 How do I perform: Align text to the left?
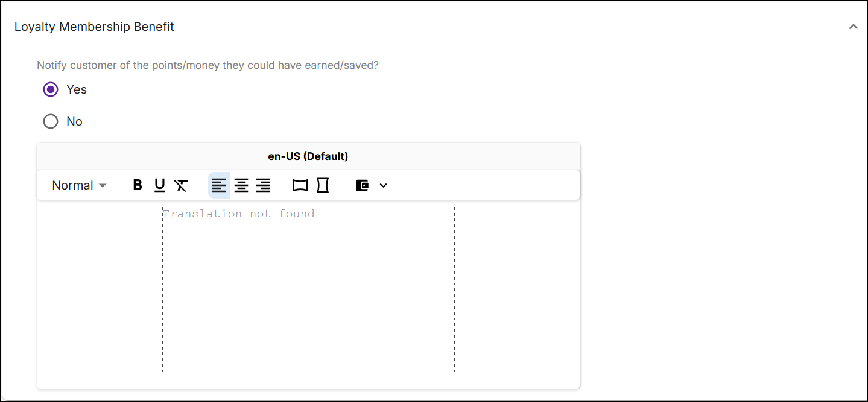coord(219,185)
